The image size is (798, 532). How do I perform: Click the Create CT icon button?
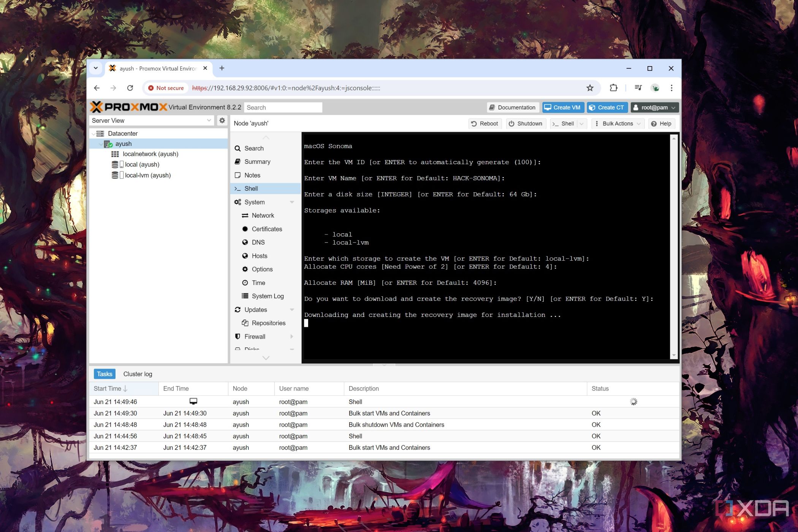pos(606,108)
